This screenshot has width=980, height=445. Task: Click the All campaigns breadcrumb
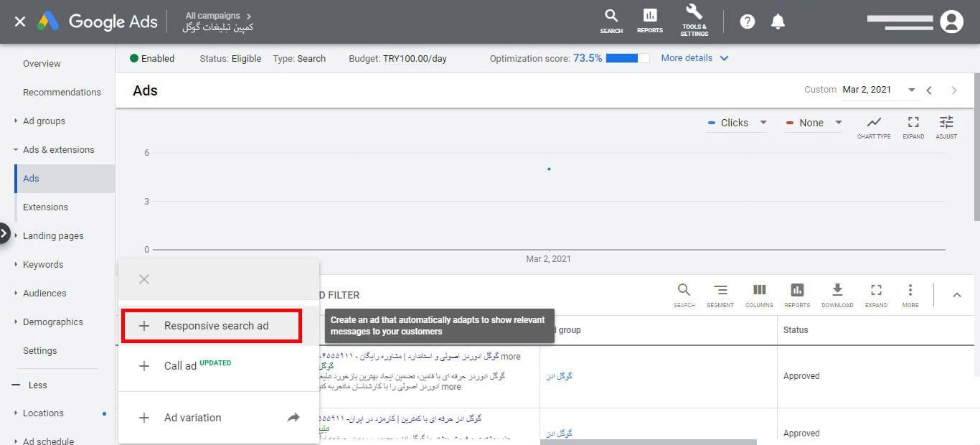[213, 15]
